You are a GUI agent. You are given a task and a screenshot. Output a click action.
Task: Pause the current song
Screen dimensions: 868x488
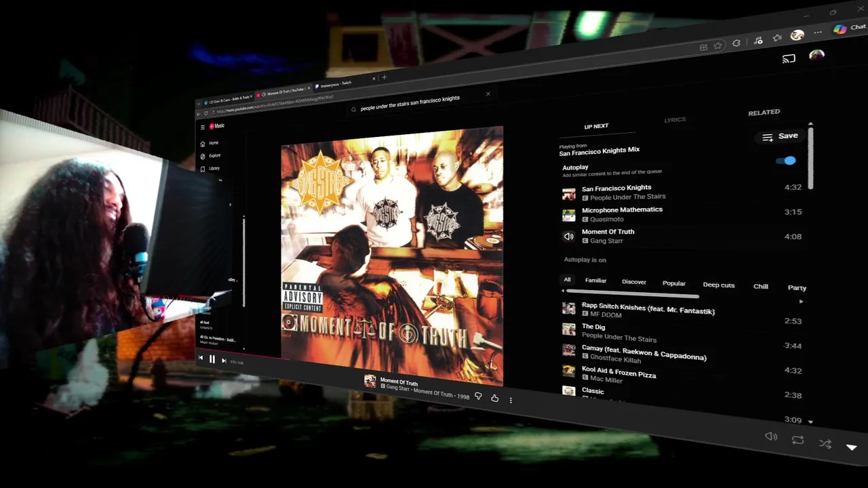[212, 360]
